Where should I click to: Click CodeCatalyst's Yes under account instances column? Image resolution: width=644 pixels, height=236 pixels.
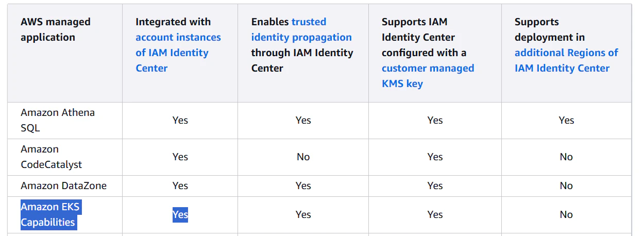[x=180, y=157]
